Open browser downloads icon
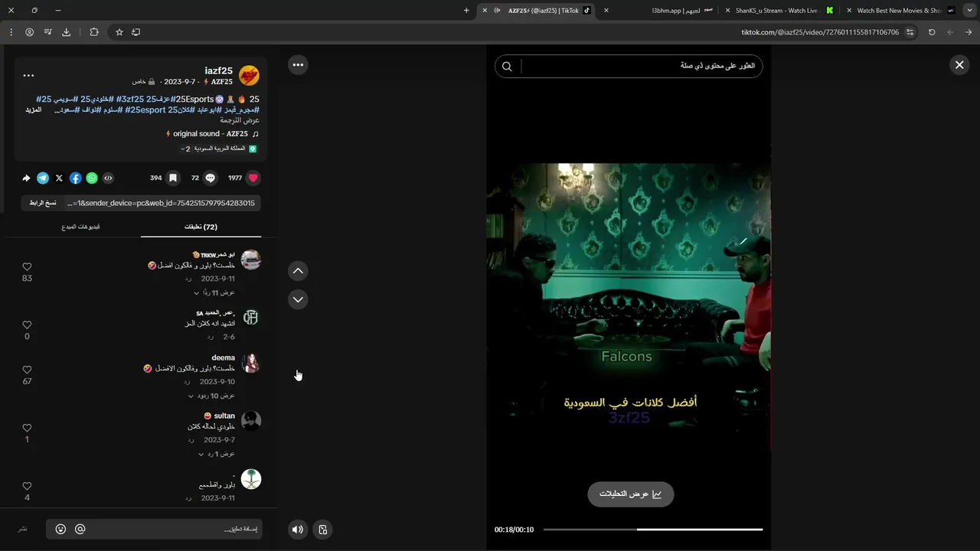This screenshot has width=980, height=551. click(x=66, y=32)
